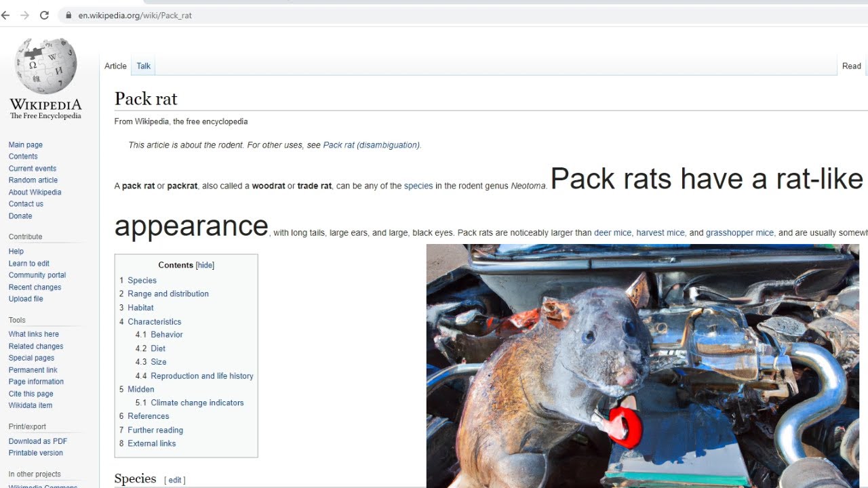Open Upload file link

(26, 299)
